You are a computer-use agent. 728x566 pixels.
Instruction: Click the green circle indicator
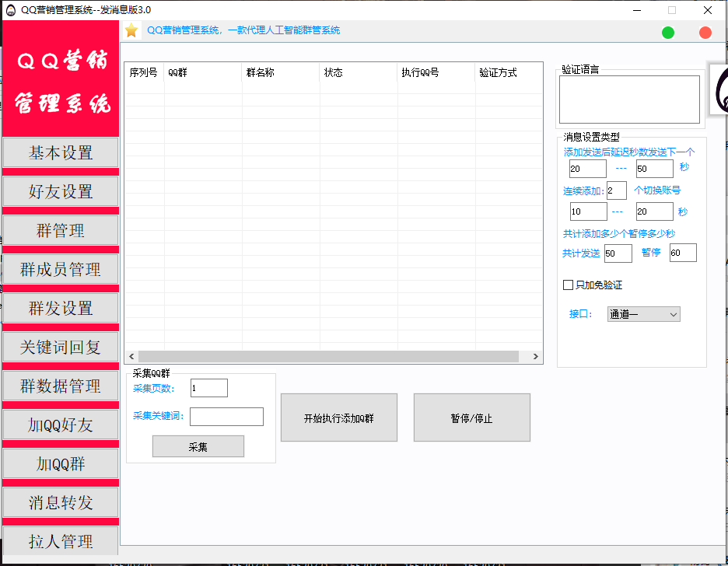(x=667, y=33)
